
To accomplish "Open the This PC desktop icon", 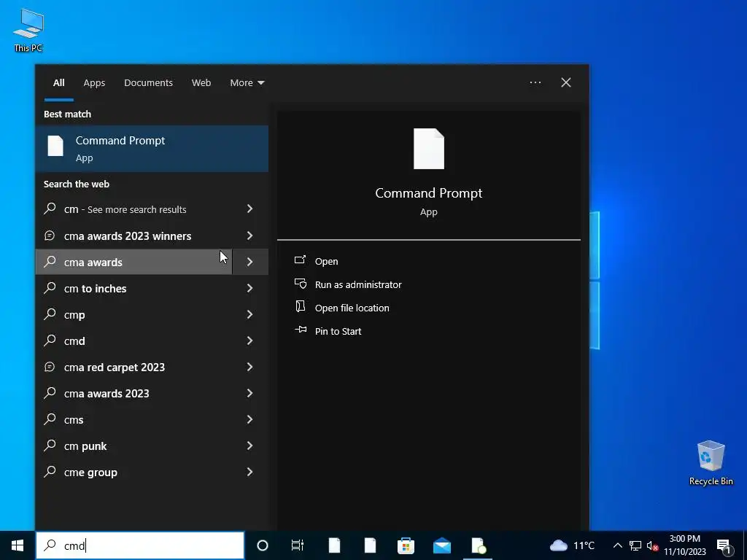I will point(28,30).
